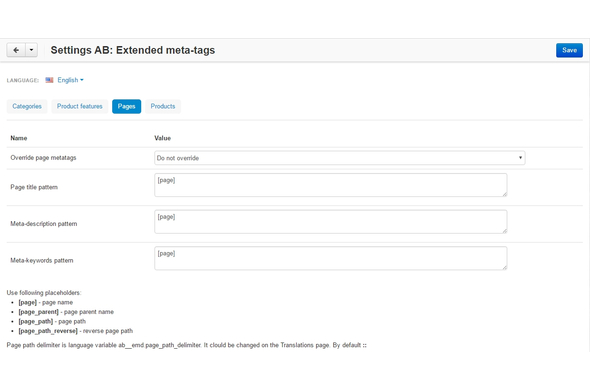The height and width of the screenshot is (391, 590).
Task: Click the blue Save button
Action: click(569, 50)
